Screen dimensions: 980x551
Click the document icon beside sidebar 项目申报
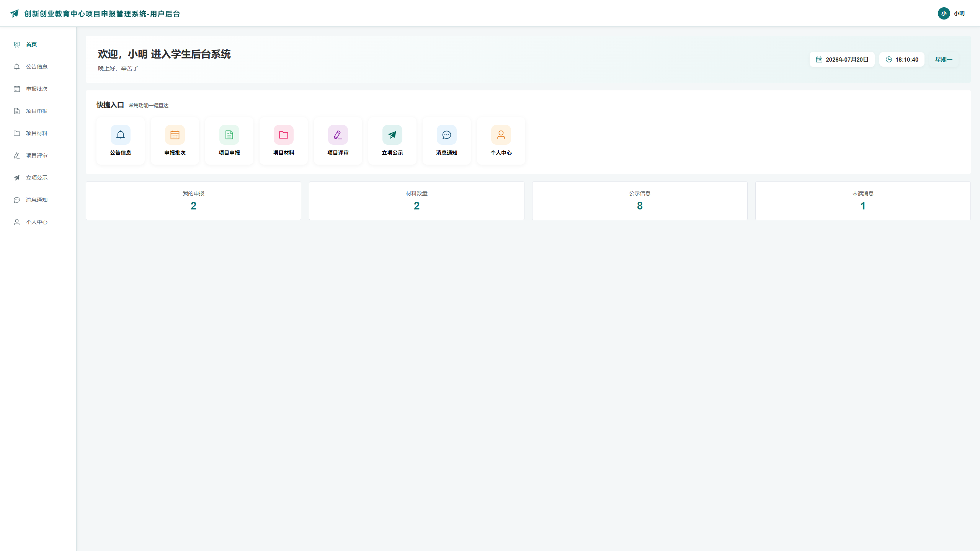click(x=17, y=111)
